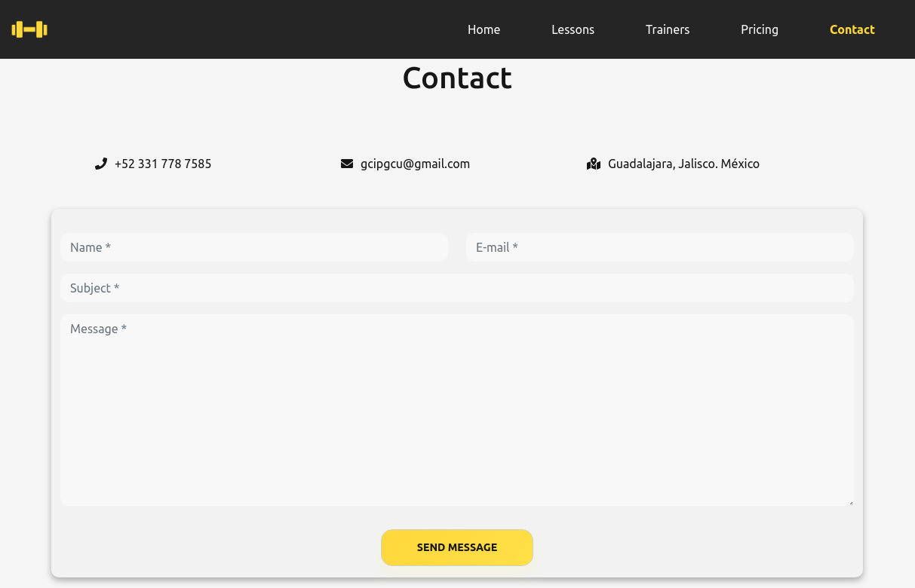Select the highlighted Contact nav item
The image size is (915, 588).
(852, 29)
